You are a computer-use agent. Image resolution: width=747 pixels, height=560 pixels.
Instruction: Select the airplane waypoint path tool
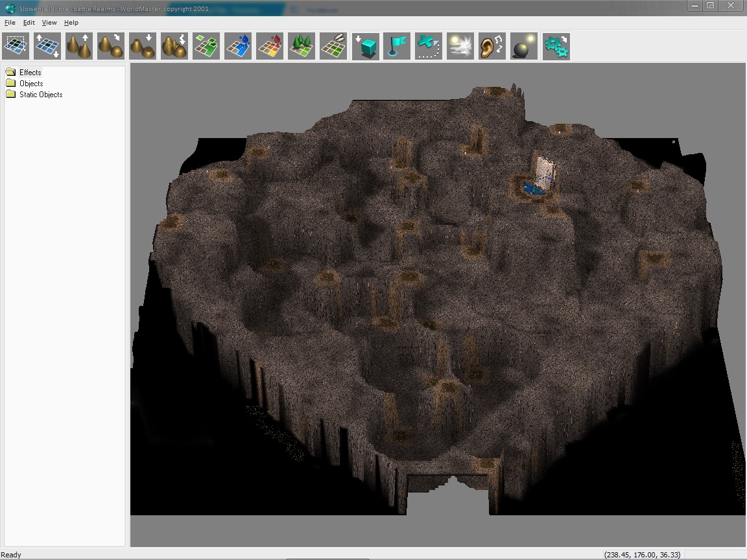(429, 46)
